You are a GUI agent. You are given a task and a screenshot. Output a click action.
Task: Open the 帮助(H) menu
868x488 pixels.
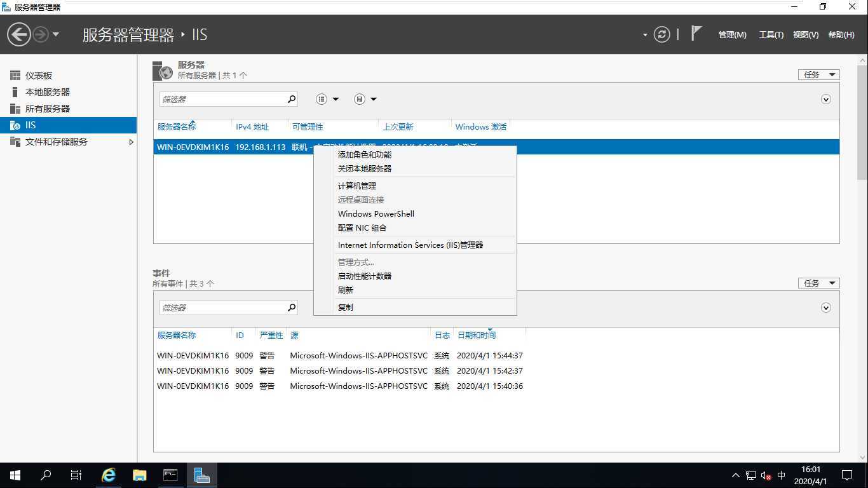coord(841,35)
